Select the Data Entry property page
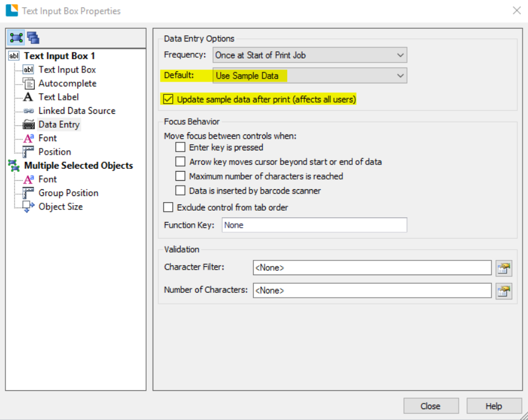This screenshot has height=420, width=528. 59,124
